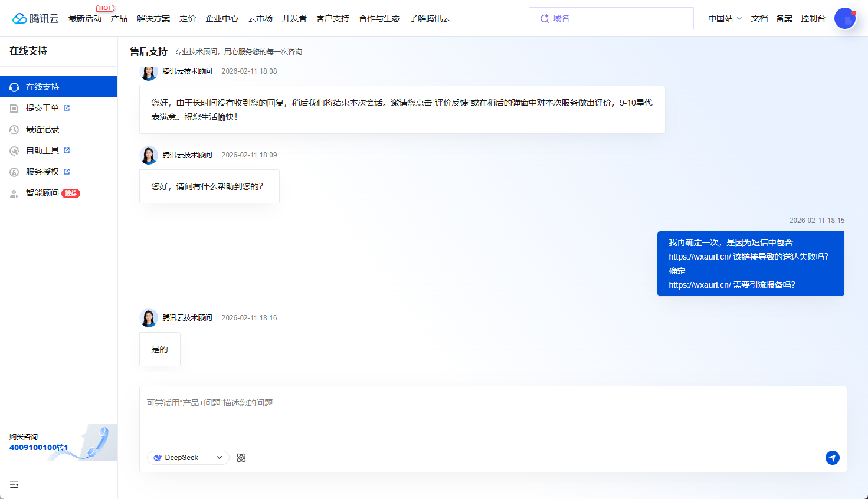Screen dimensions: 868x499
Task: Go to 文档 in the top bar
Action: tap(759, 18)
